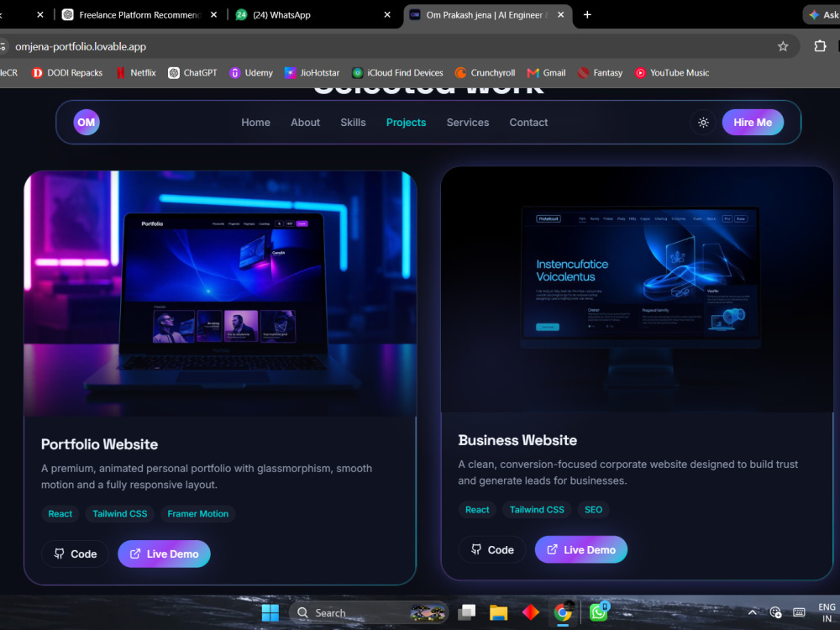840x630 pixels.
Task: Go to the About section
Action: pos(306,122)
